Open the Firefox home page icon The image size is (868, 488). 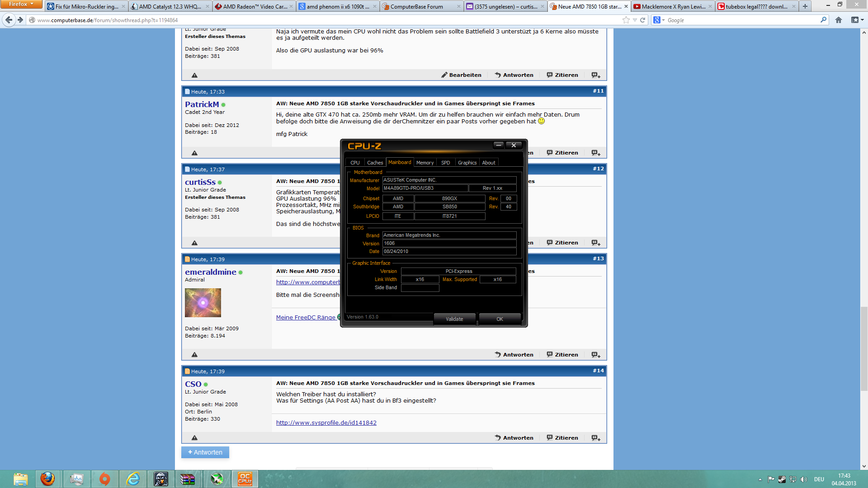(x=839, y=20)
